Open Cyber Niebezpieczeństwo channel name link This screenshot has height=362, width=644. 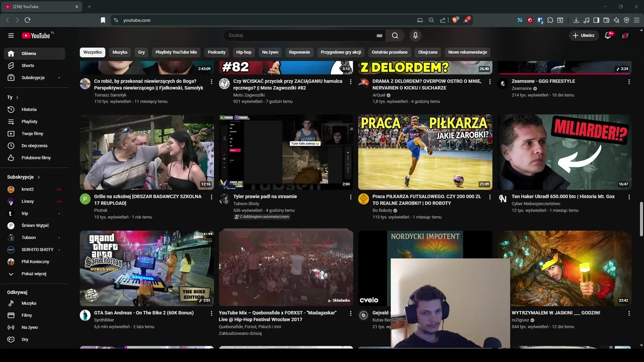[536, 204]
